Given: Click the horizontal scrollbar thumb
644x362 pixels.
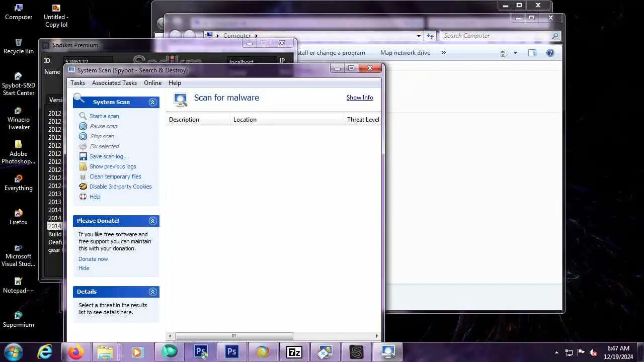Looking at the screenshot, I should pos(234,336).
